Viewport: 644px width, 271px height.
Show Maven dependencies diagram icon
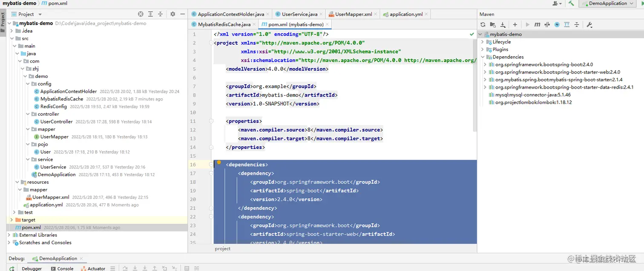[x=567, y=25]
